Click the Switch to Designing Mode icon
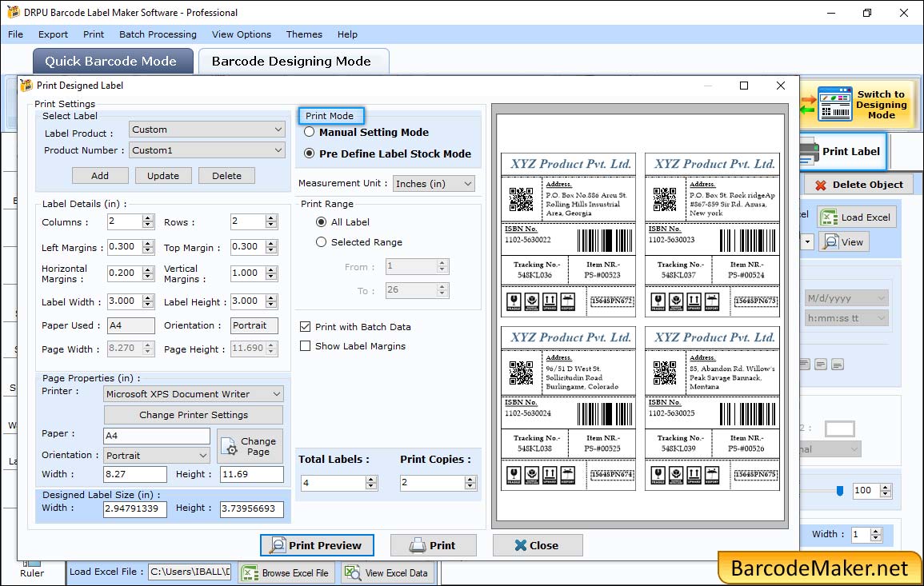Image resolution: width=924 pixels, height=586 pixels. point(835,104)
